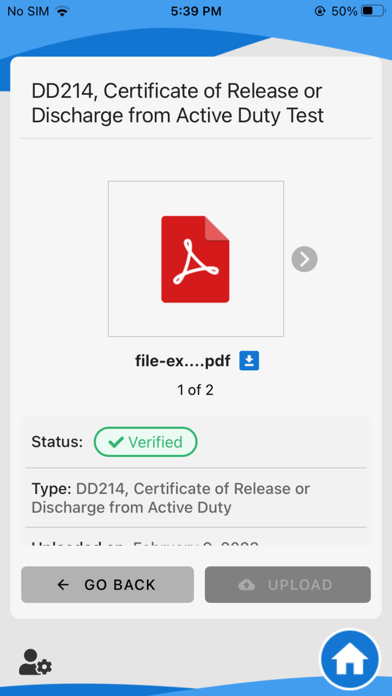Image resolution: width=392 pixels, height=696 pixels.
Task: Tap the Status: label
Action: (x=57, y=442)
